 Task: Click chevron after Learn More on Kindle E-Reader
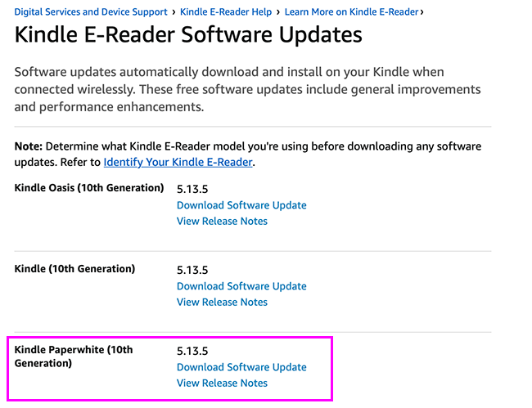click(422, 12)
